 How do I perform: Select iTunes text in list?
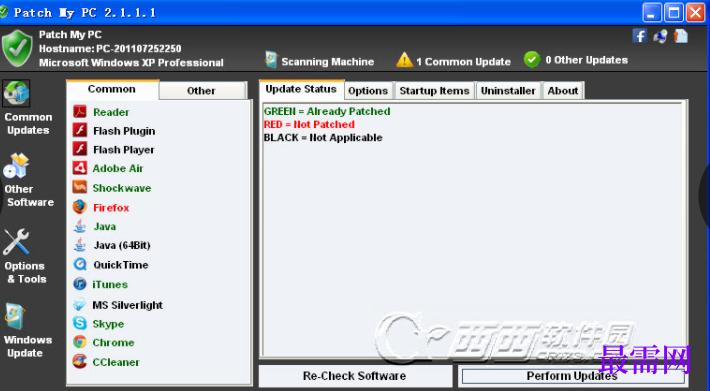[110, 284]
